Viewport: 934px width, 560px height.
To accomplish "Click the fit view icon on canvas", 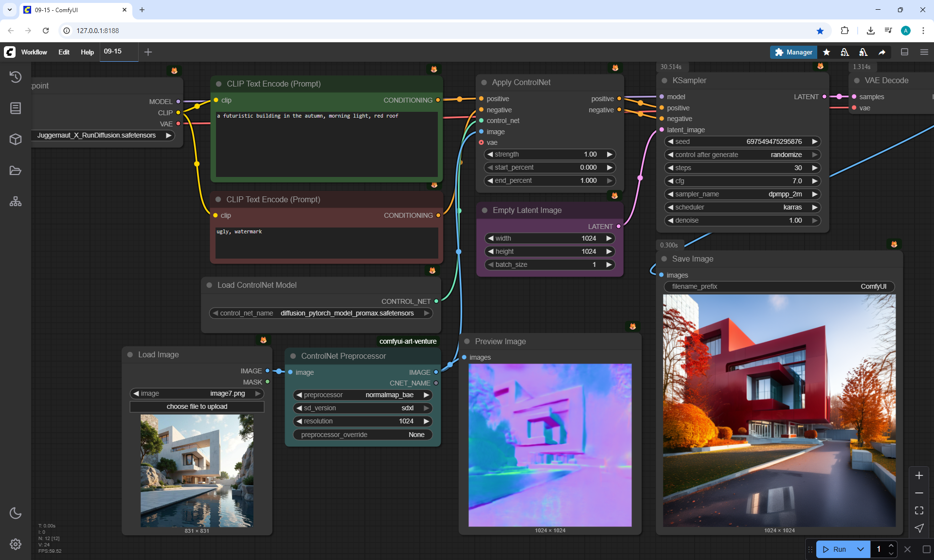I will (x=919, y=510).
